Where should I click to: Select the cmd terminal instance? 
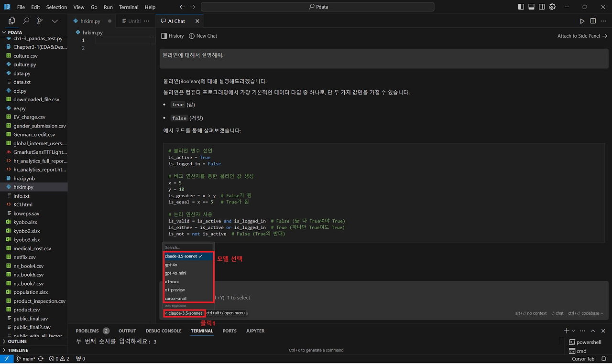pyautogui.click(x=578, y=351)
